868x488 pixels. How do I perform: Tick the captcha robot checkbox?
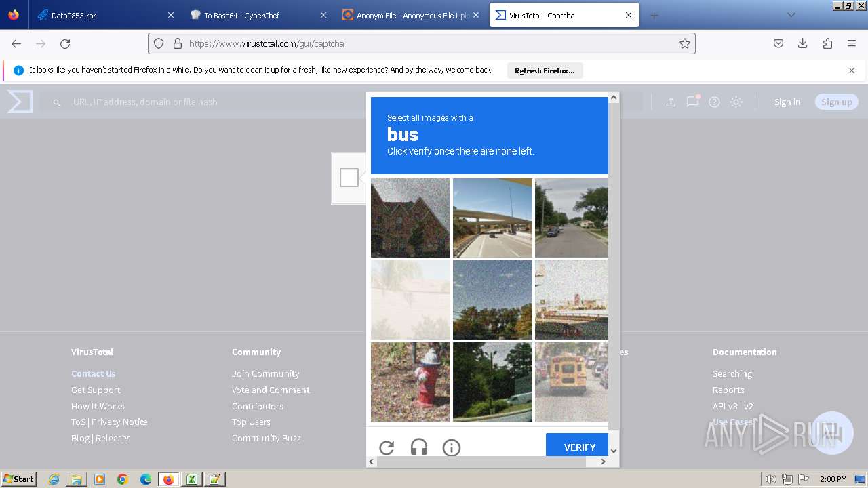point(349,178)
